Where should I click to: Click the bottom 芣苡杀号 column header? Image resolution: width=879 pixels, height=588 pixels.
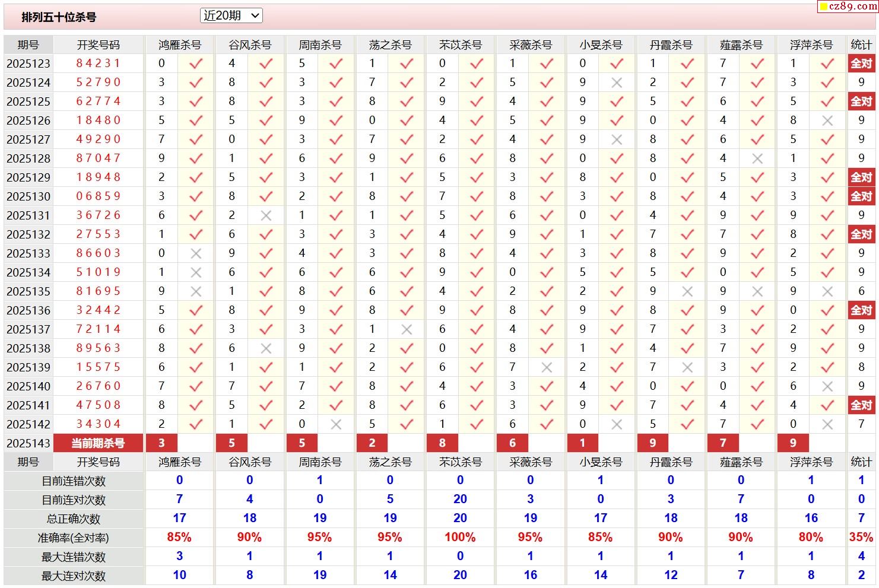460,462
